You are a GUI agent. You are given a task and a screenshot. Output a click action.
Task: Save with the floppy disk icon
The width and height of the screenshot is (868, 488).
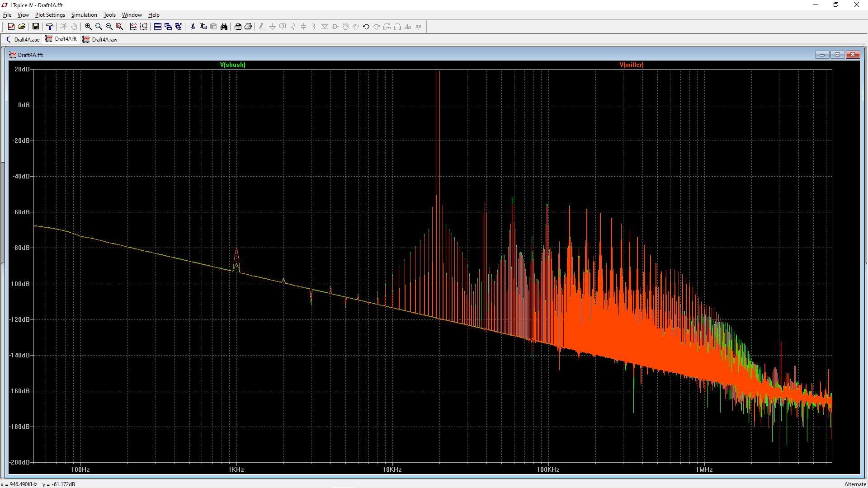tap(35, 27)
